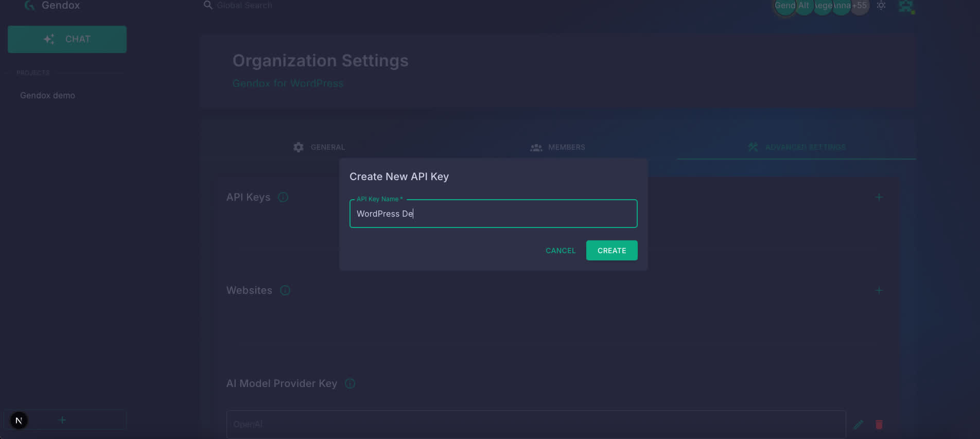
Task: Cancel the Create New API Key dialog
Action: [x=561, y=251]
